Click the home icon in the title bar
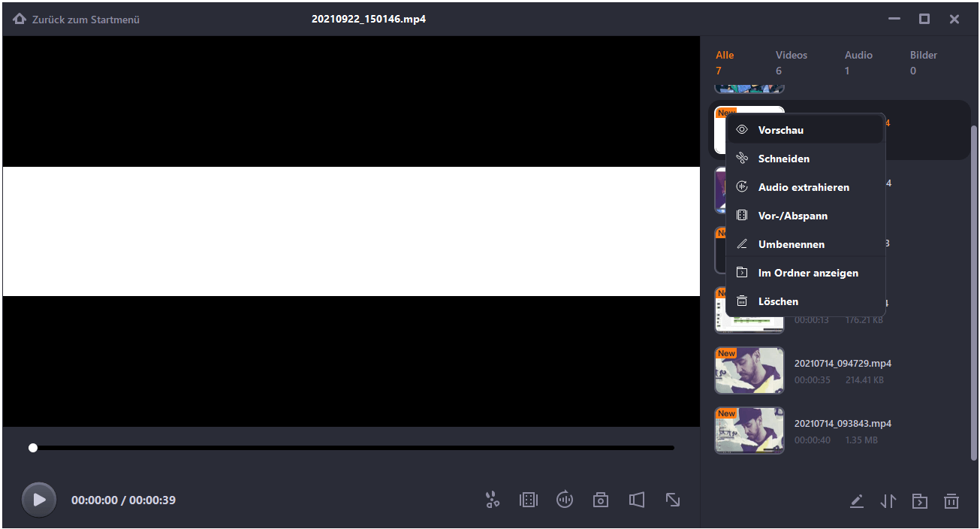The width and height of the screenshot is (980, 529). pyautogui.click(x=20, y=19)
